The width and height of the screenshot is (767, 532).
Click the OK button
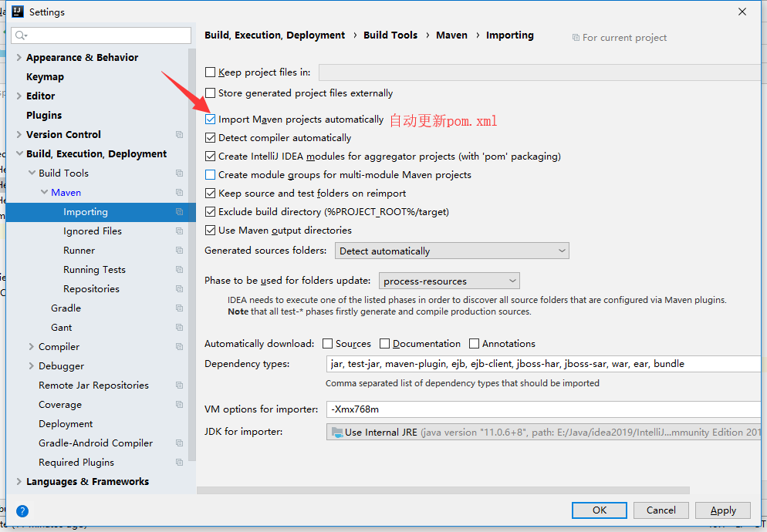coord(600,510)
